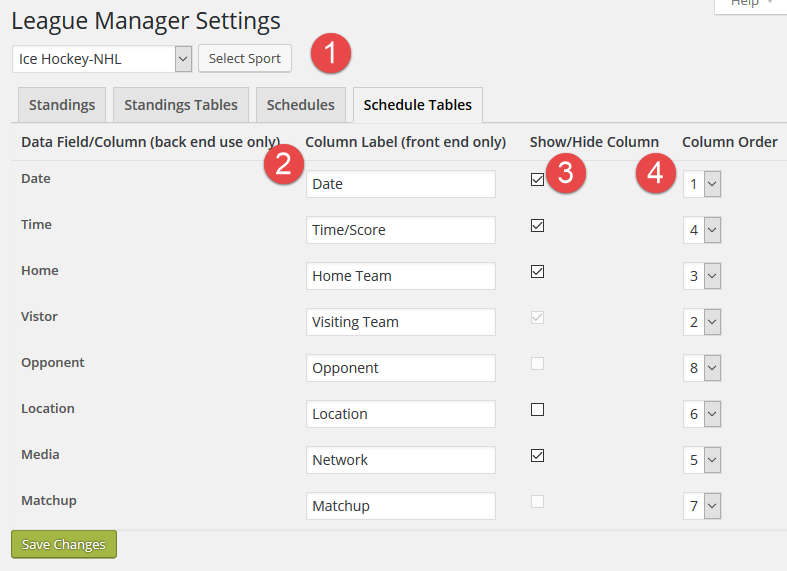787x571 pixels.
Task: Click the Time/Score column label field
Action: (x=401, y=230)
